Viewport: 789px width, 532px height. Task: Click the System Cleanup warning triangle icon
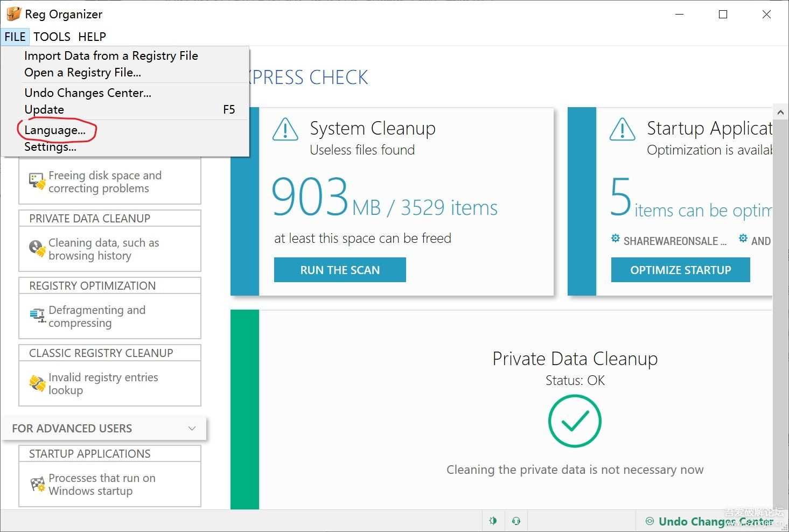pos(285,129)
